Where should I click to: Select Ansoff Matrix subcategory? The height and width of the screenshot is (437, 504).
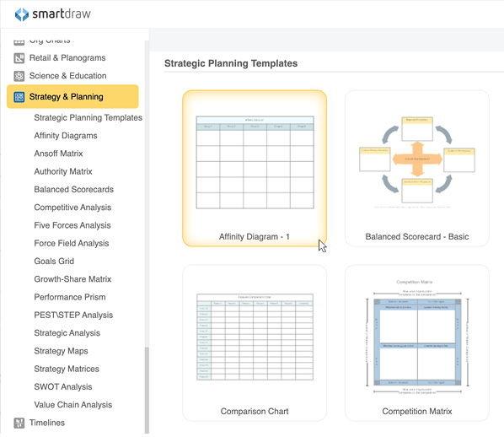58,154
